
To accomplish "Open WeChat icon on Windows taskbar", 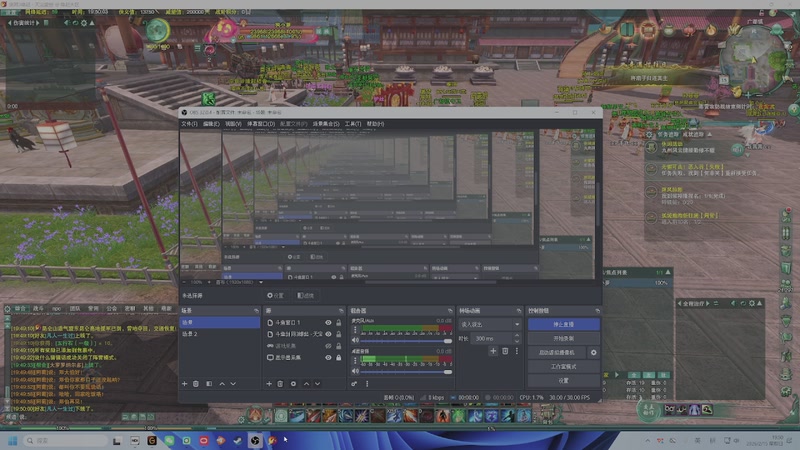I will click(169, 440).
